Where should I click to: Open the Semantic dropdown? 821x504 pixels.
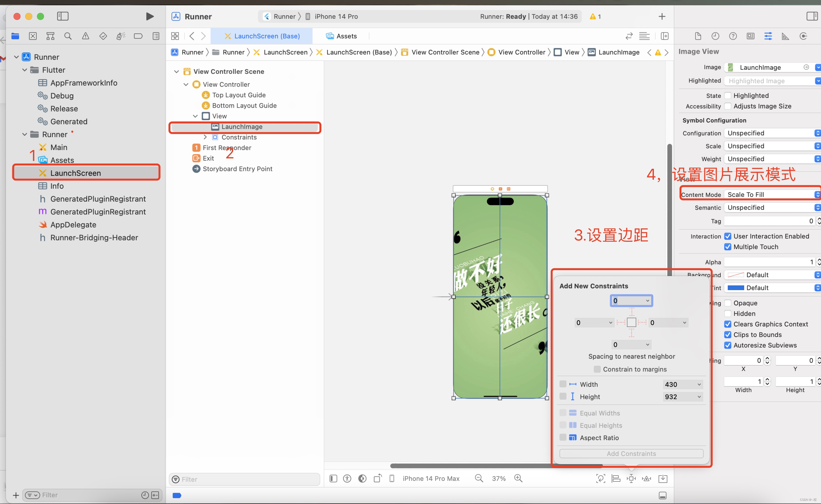pos(772,207)
